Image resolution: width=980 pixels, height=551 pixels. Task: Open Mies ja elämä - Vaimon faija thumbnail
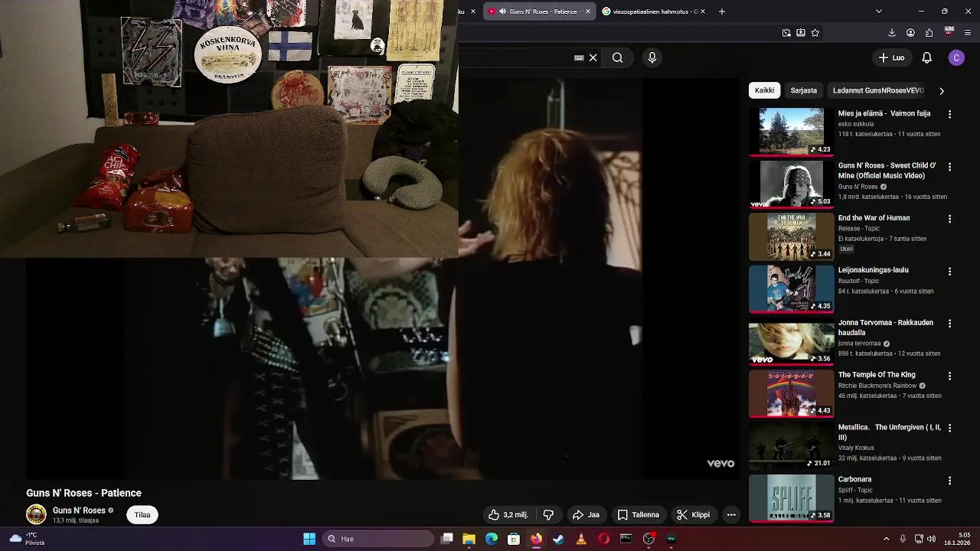pos(791,132)
